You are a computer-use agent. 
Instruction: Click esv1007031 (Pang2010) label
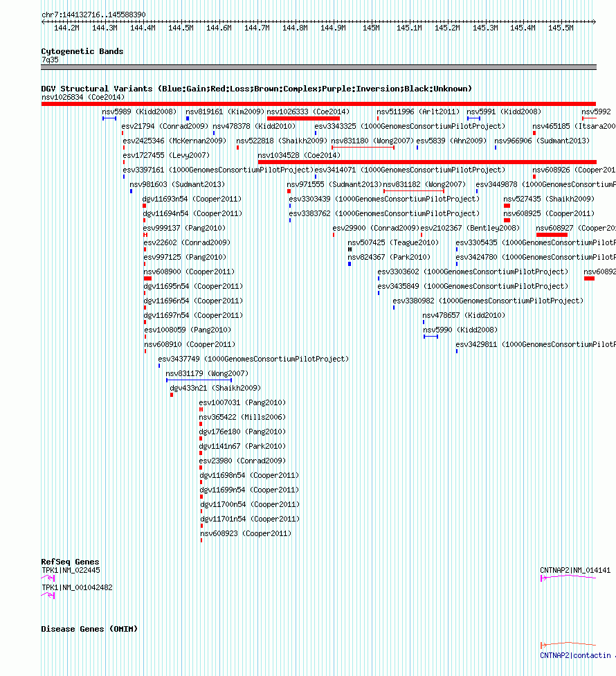pyautogui.click(x=242, y=402)
